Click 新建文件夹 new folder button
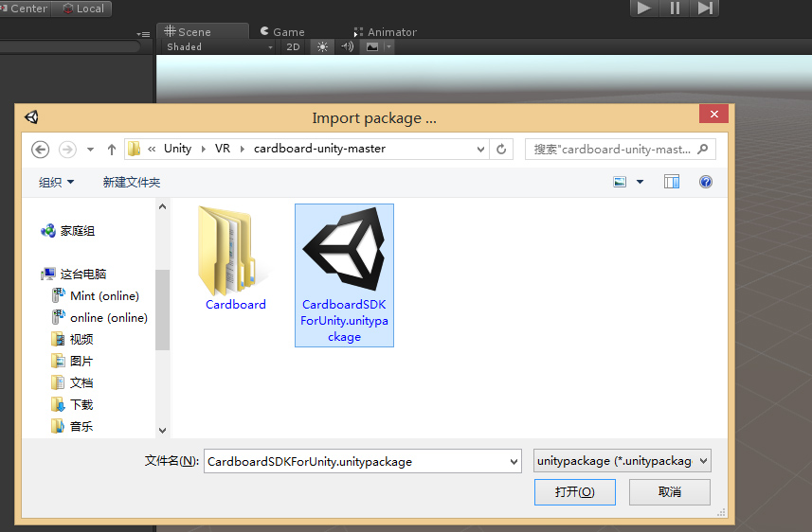 pyautogui.click(x=132, y=182)
